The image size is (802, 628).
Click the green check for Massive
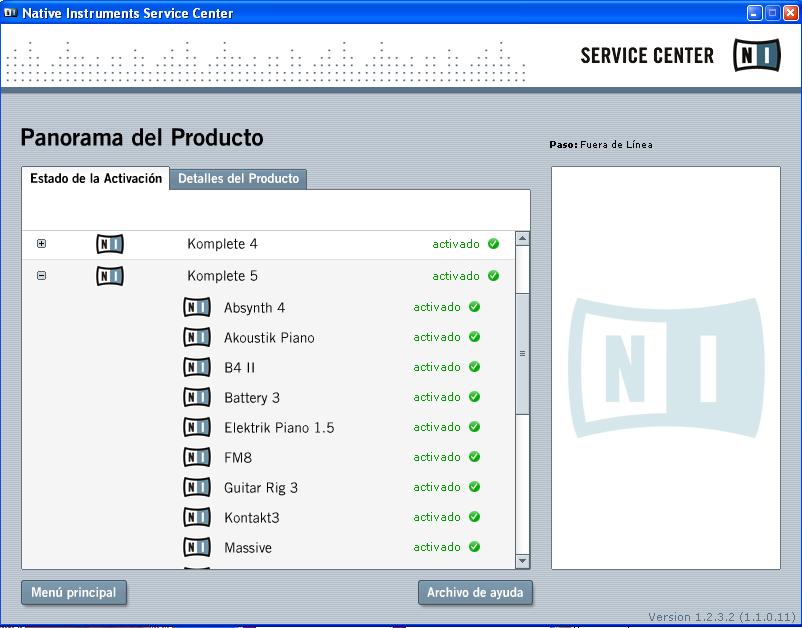475,547
